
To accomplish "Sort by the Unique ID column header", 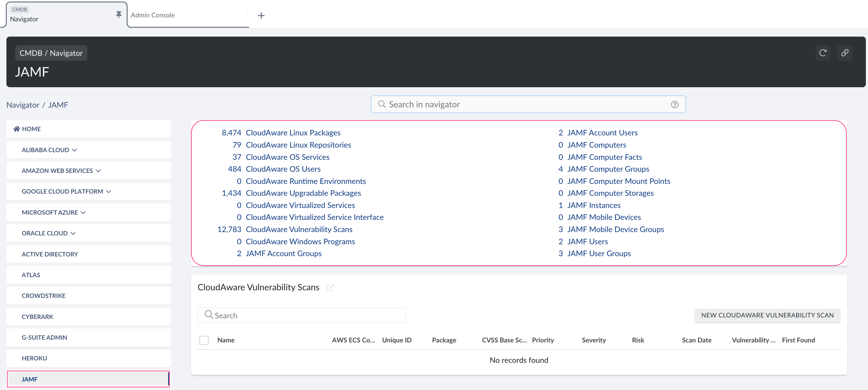I will click(396, 340).
